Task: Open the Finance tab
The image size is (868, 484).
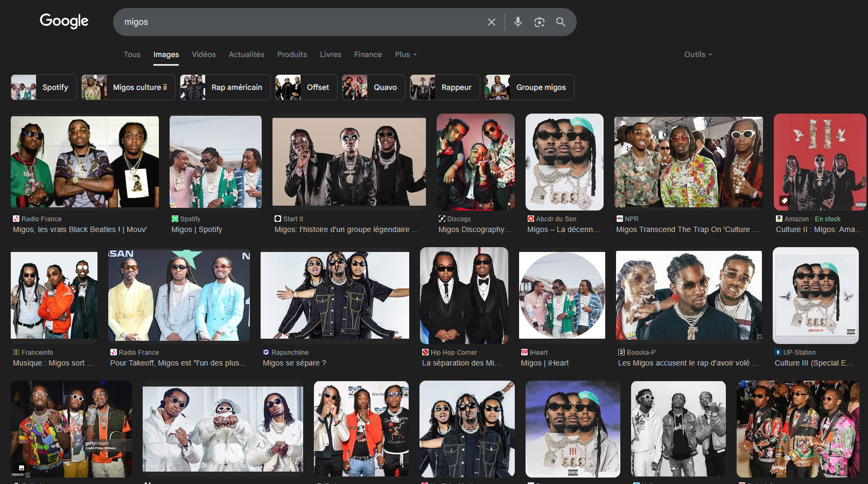Action: (368, 54)
